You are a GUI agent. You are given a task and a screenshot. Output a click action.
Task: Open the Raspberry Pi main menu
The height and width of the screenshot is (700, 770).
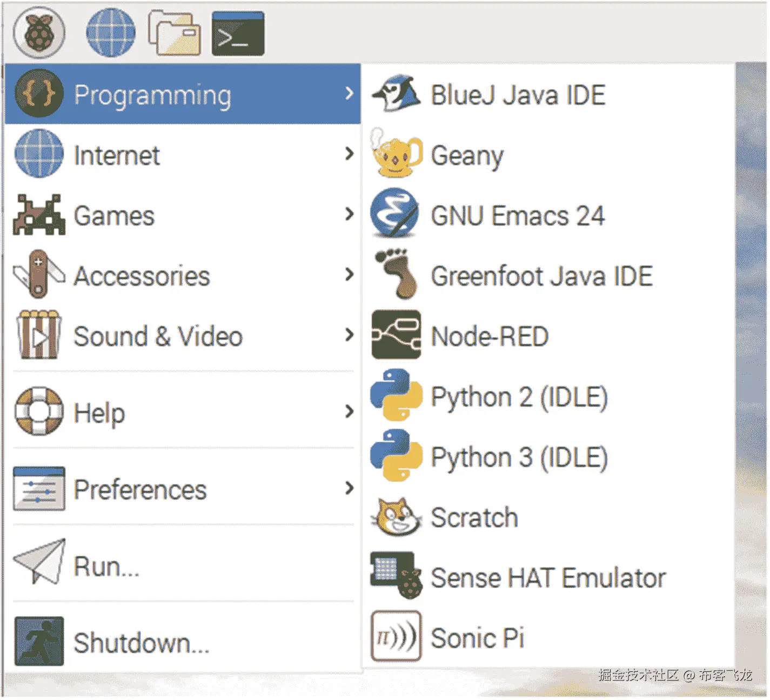click(x=38, y=31)
